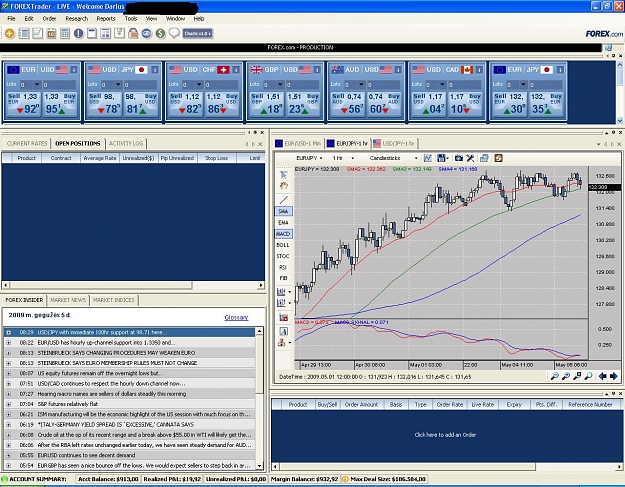Open the Glossary link
This screenshot has width=625, height=487.
pos(236,318)
